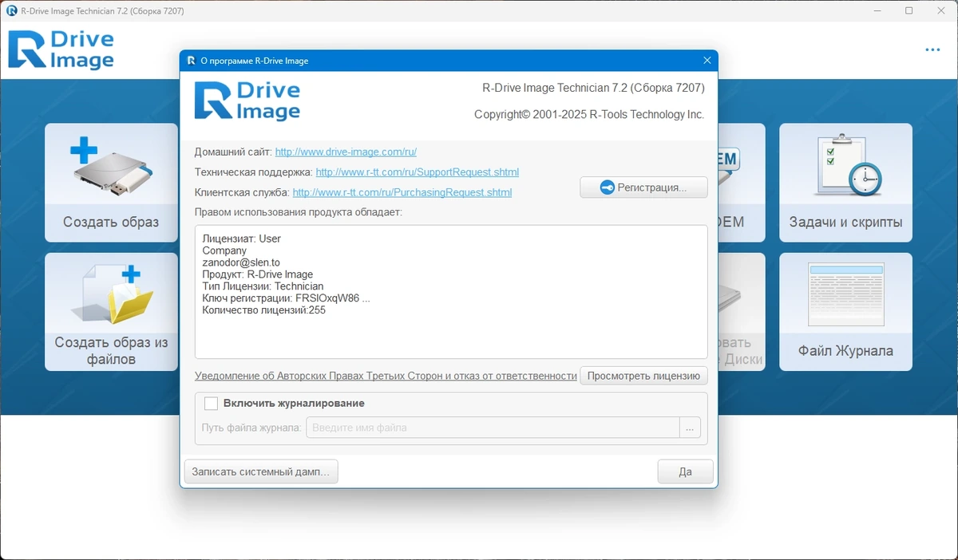Confirm with the Да button
958x560 pixels.
(x=685, y=471)
